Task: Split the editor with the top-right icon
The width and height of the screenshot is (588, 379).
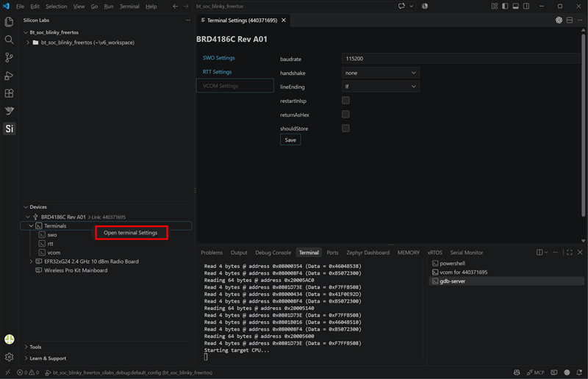Action: (569, 21)
